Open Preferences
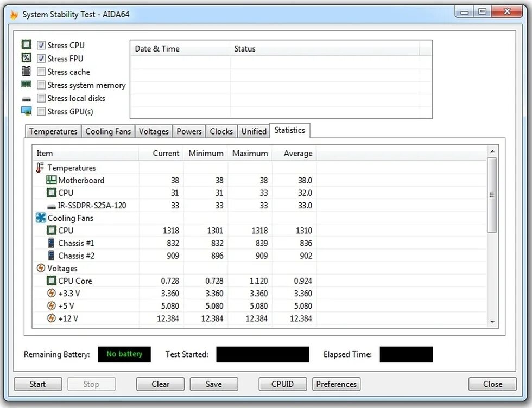Viewport: 532px width, 408px height. point(336,384)
